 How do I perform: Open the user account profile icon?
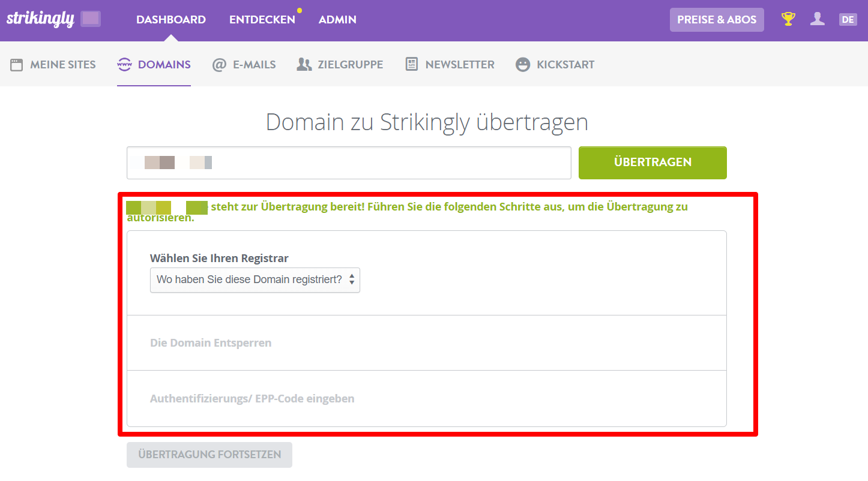tap(817, 19)
